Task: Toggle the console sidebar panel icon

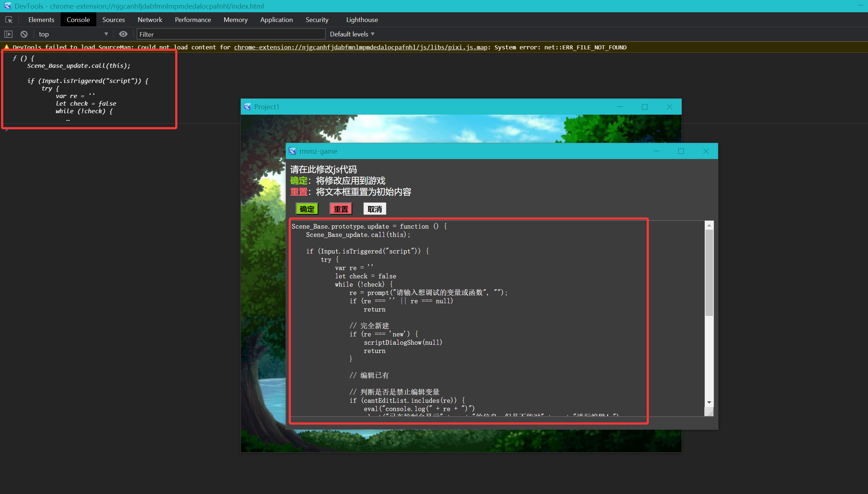Action: (8, 34)
